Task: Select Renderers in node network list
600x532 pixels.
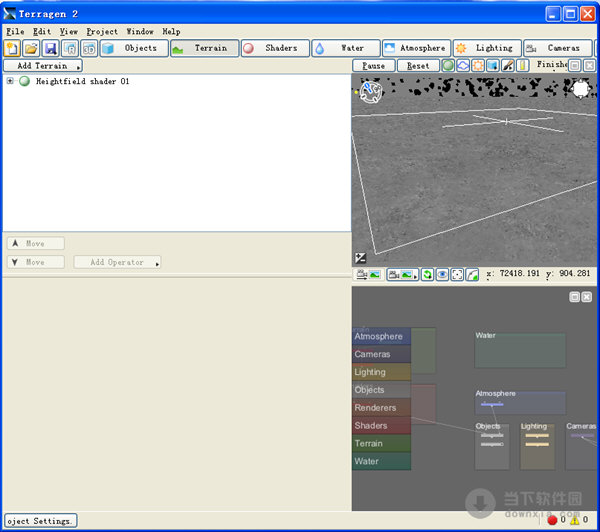Action: click(x=382, y=408)
